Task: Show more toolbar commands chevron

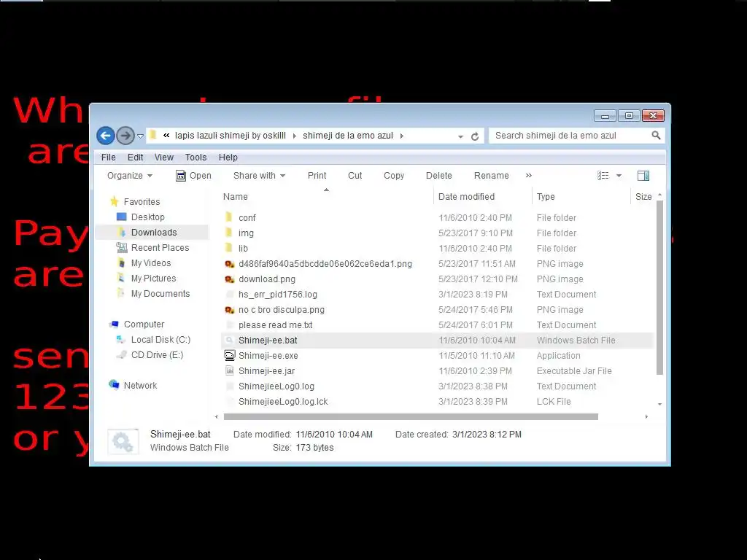Action: [528, 176]
